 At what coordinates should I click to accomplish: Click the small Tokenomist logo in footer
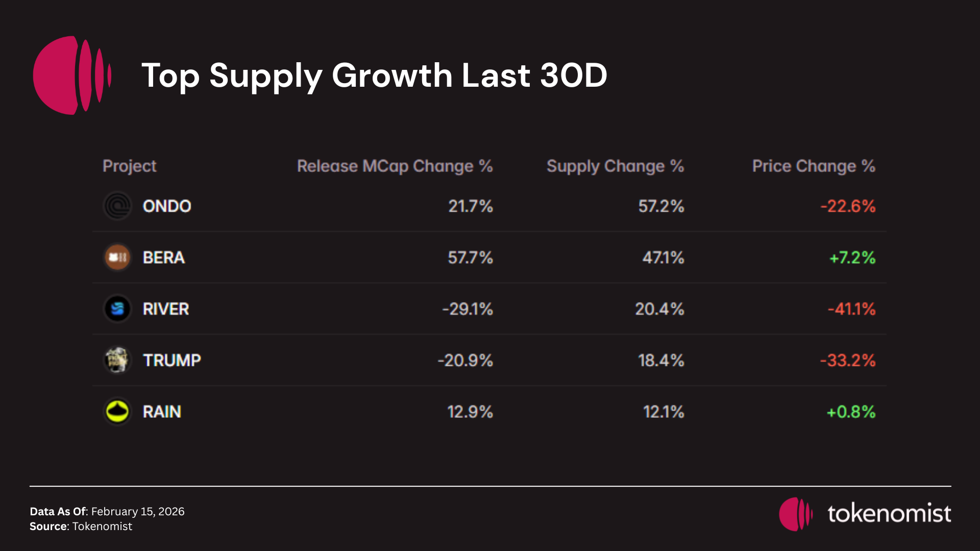[795, 514]
